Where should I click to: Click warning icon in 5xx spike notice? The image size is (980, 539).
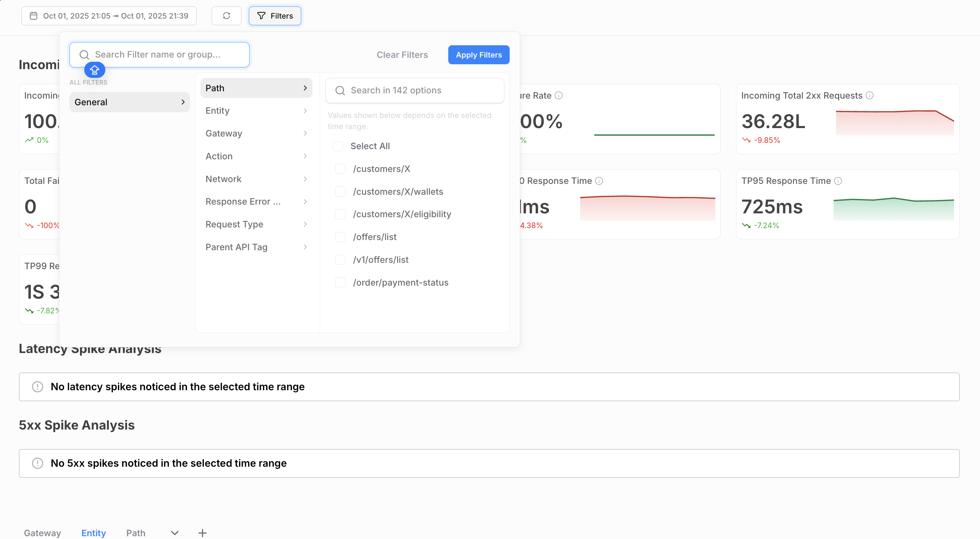pos(37,463)
